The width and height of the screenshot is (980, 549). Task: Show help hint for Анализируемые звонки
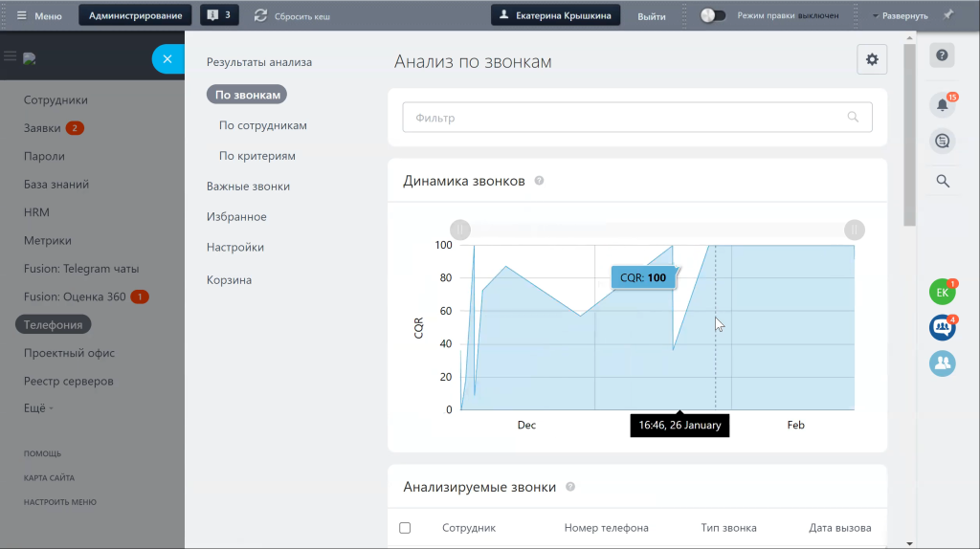click(570, 487)
